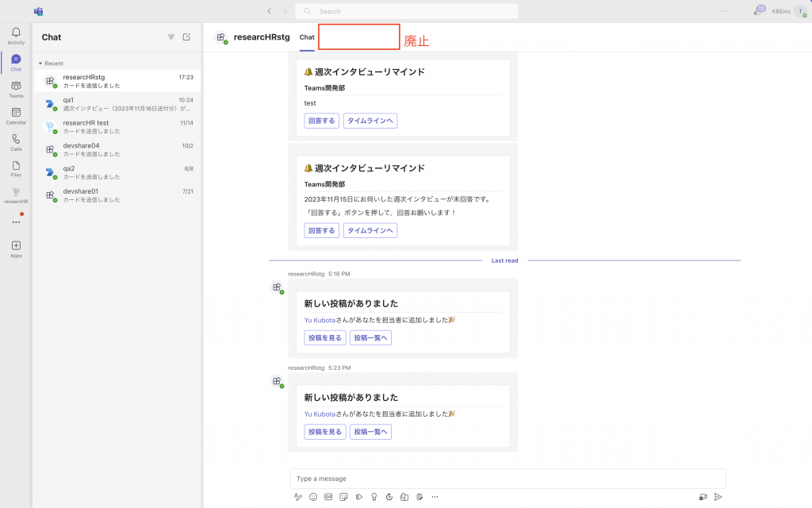Screen dimensions: 812x508
Task: Click the researcHRstg chat header name
Action: tap(262, 37)
